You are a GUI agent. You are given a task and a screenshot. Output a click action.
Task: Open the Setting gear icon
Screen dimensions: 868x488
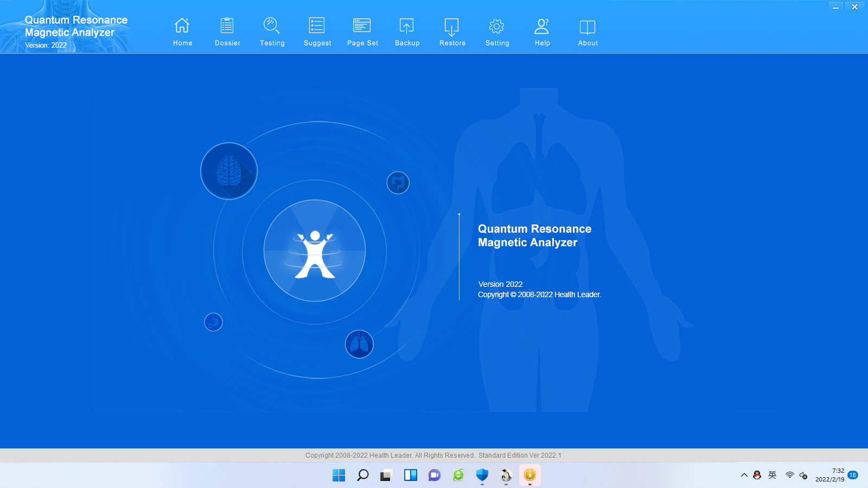(x=497, y=26)
